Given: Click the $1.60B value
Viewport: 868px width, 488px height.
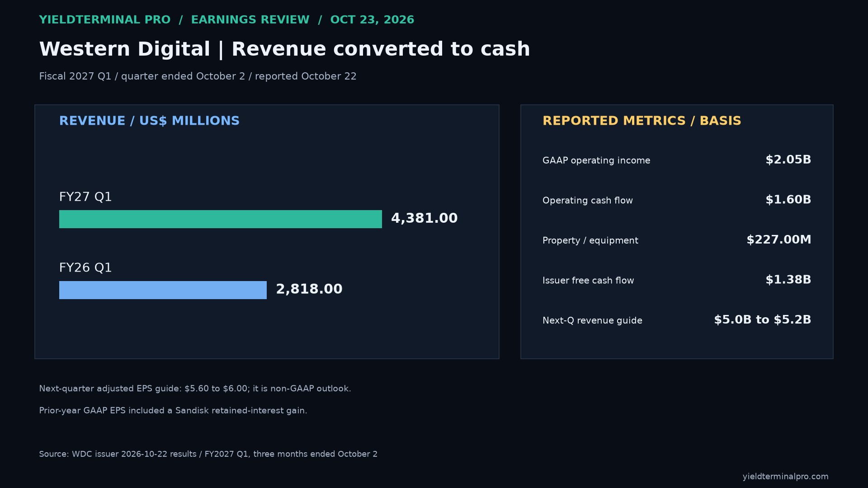Looking at the screenshot, I should tap(788, 200).
